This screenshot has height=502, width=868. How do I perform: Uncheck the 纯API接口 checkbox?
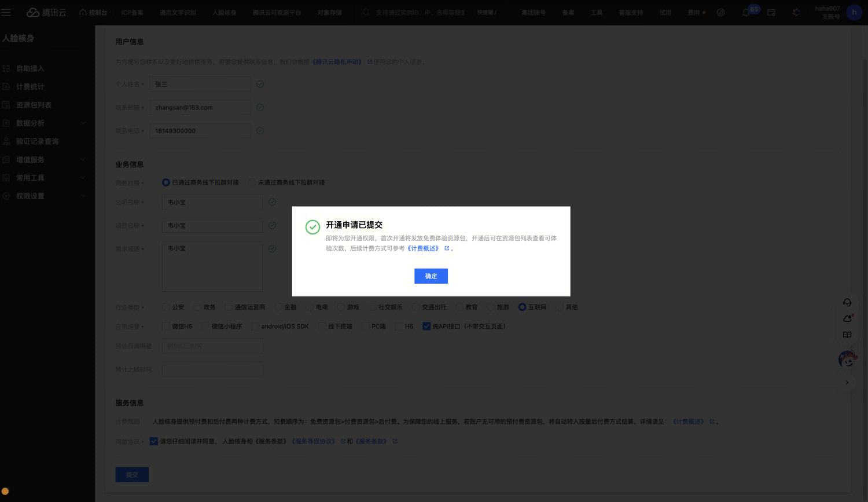point(426,327)
